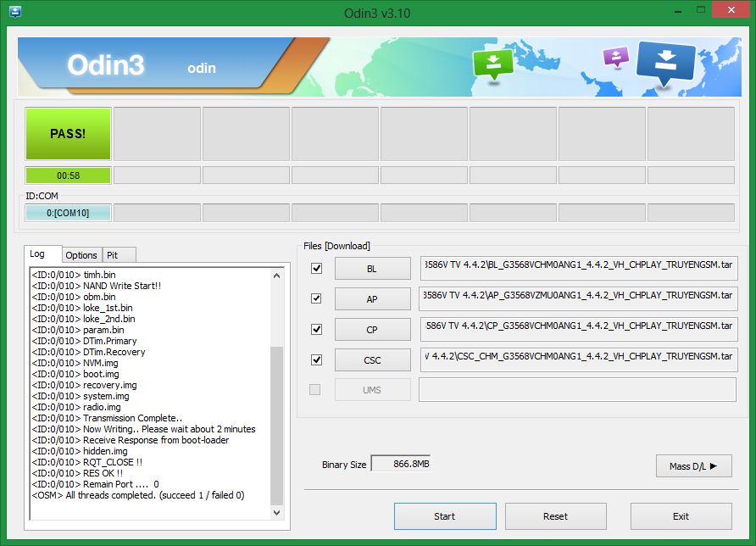Click the 'NVM.img' log line
The image size is (756, 546).
click(75, 363)
